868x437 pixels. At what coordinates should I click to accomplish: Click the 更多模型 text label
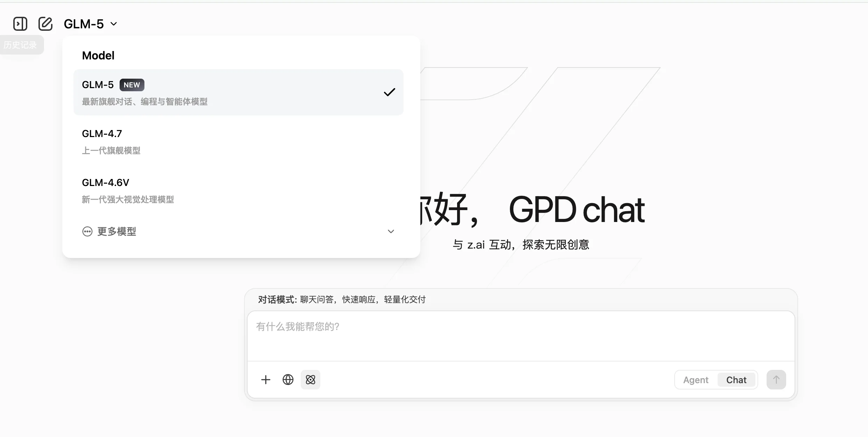116,231
